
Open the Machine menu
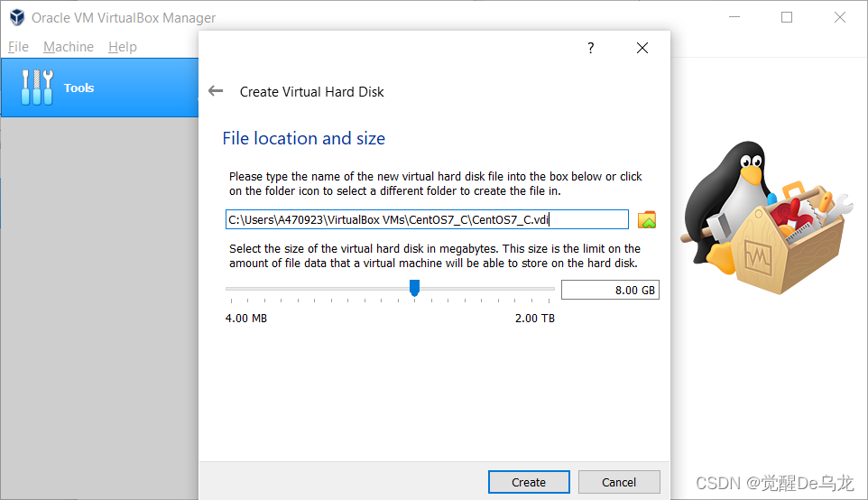click(x=69, y=47)
